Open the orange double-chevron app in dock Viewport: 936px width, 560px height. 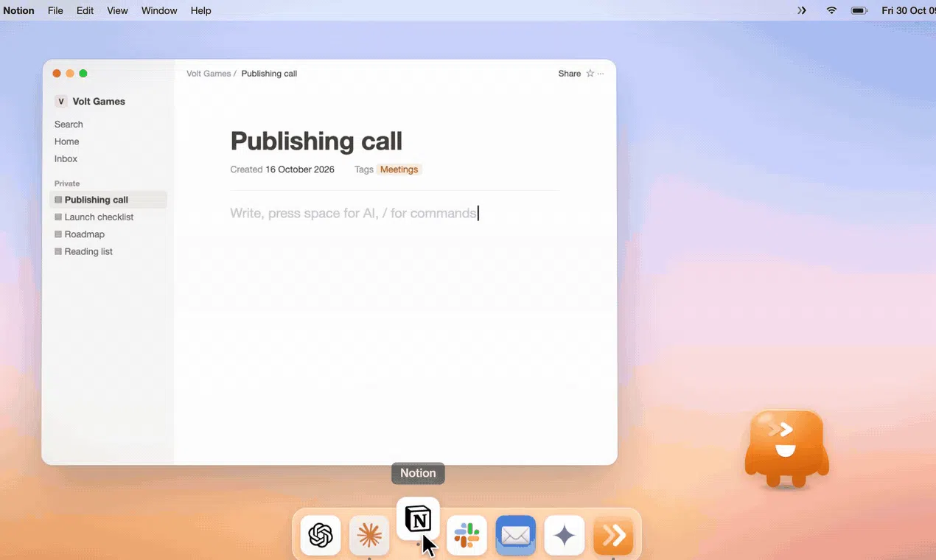613,535
